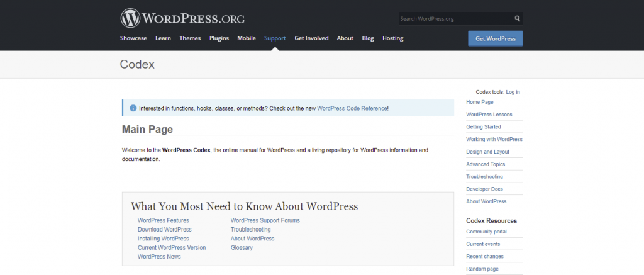The width and height of the screenshot is (644, 275).
Task: Click the Main Page heading
Action: (147, 129)
